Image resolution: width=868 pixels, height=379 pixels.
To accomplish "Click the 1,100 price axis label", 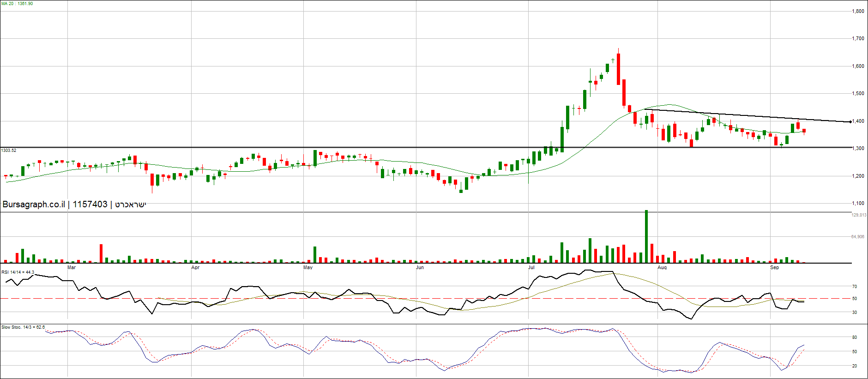I will (858, 203).
